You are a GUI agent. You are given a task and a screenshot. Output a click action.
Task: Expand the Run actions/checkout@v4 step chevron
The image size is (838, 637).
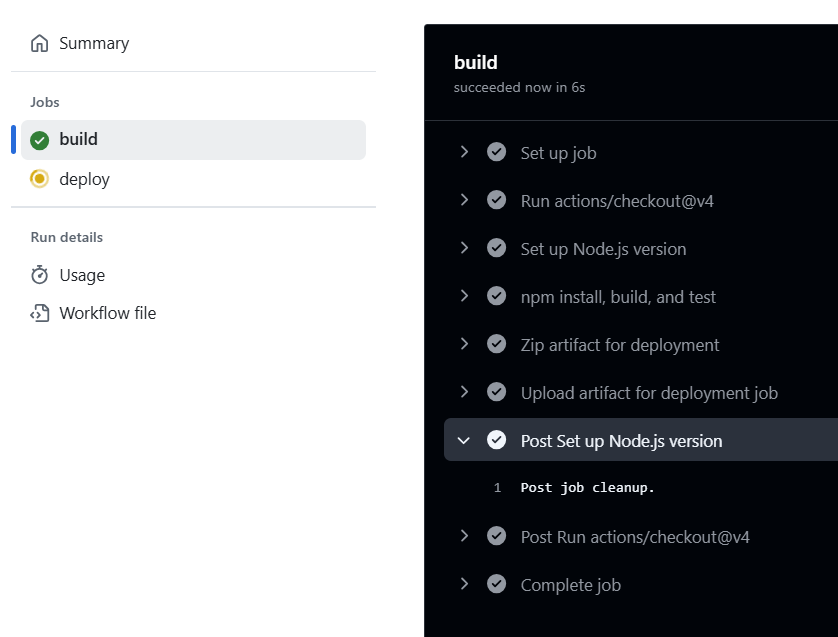(464, 200)
